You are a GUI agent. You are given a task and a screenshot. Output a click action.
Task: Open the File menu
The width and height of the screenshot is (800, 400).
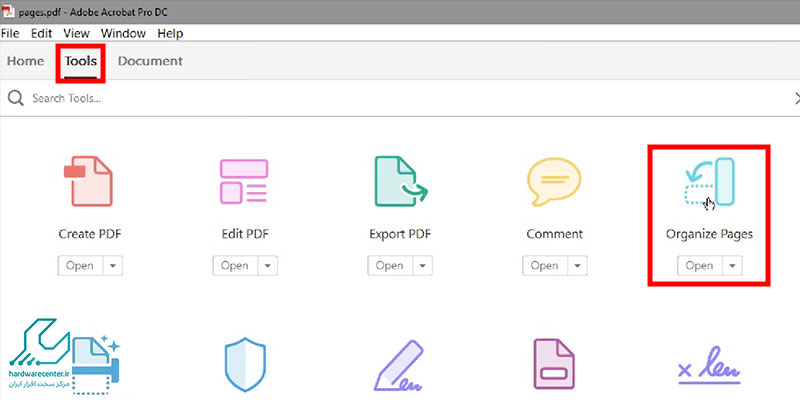click(10, 34)
